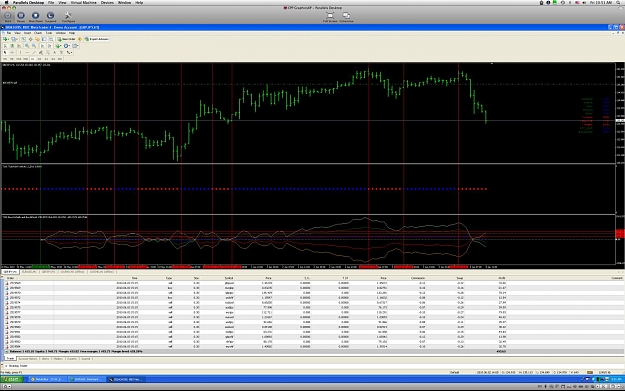
Task: Sort orders by Symbol column header
Action: pyautogui.click(x=228, y=278)
